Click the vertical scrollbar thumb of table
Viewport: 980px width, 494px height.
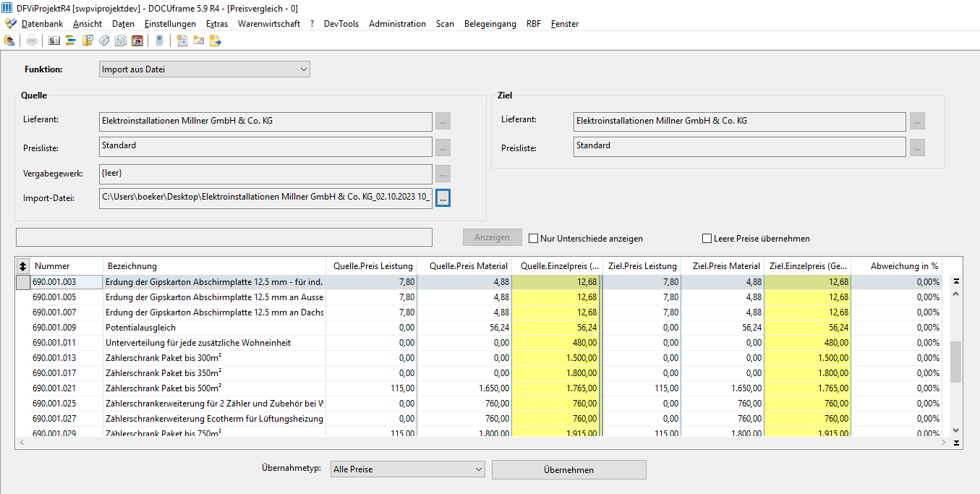tap(956, 362)
